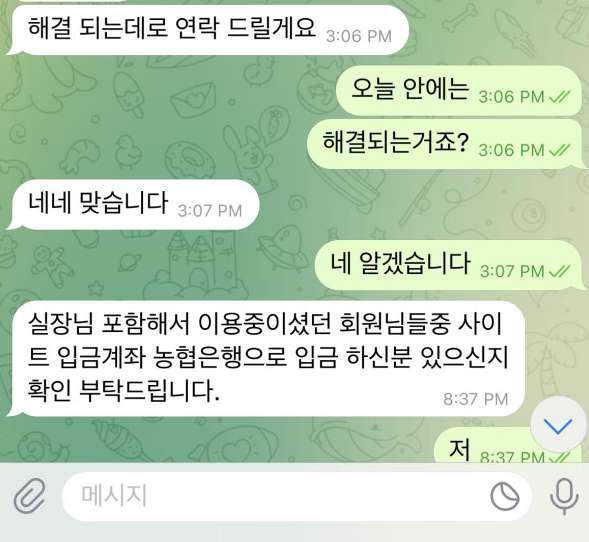Select the long 실장님 포함해서 message

coord(266,359)
